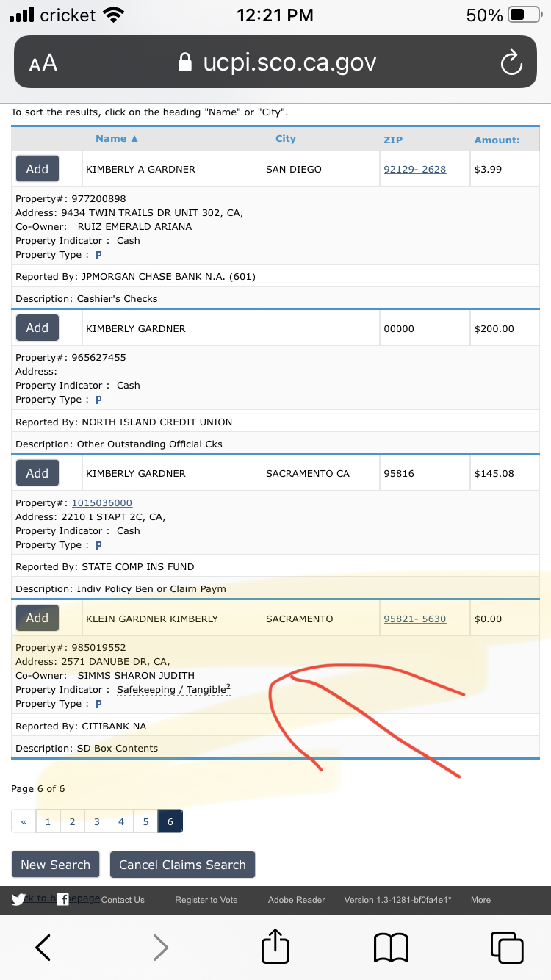Click the name KLEIN GARDNER KIMBERLY
Image resolution: width=551 pixels, height=980 pixels.
pyautogui.click(x=152, y=619)
